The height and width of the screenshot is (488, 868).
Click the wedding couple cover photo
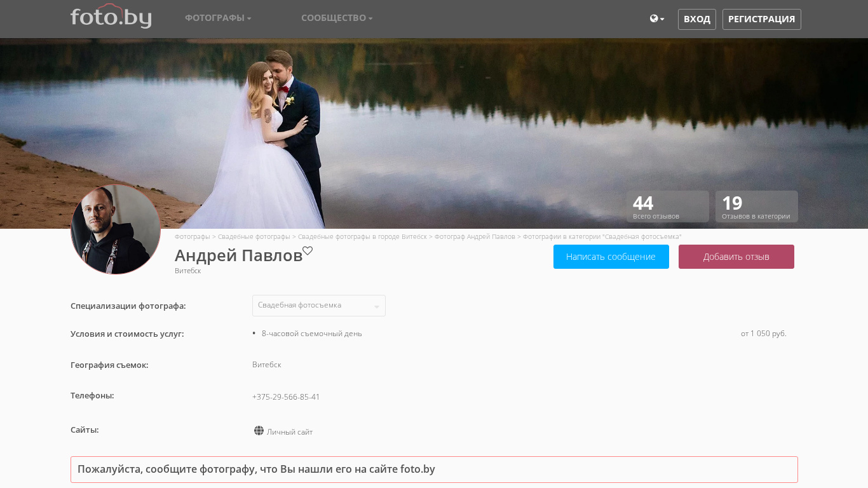(x=434, y=133)
